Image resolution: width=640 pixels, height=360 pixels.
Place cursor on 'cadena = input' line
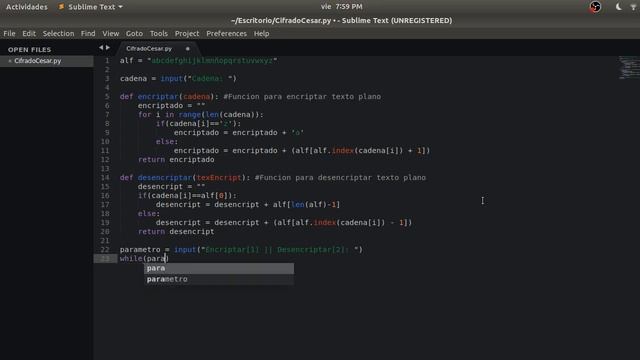point(178,78)
